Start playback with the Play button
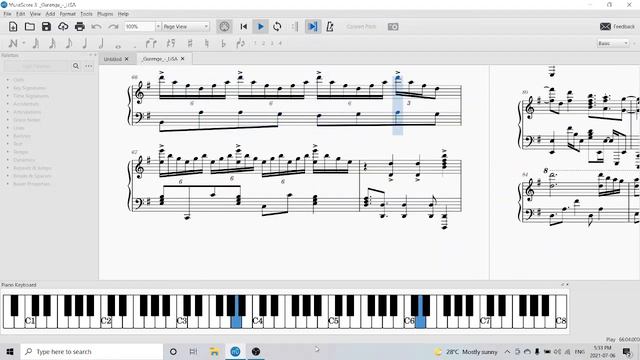The width and height of the screenshot is (640, 360). [260, 27]
